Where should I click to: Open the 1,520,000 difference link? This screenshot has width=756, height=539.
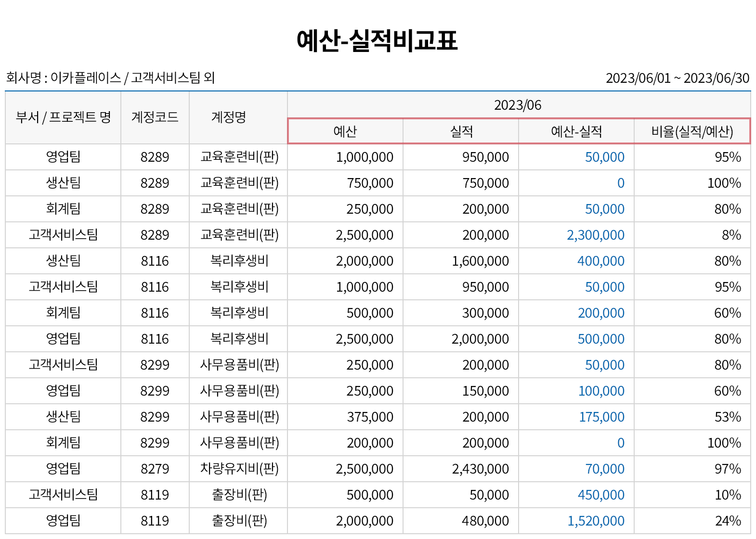pos(596,521)
